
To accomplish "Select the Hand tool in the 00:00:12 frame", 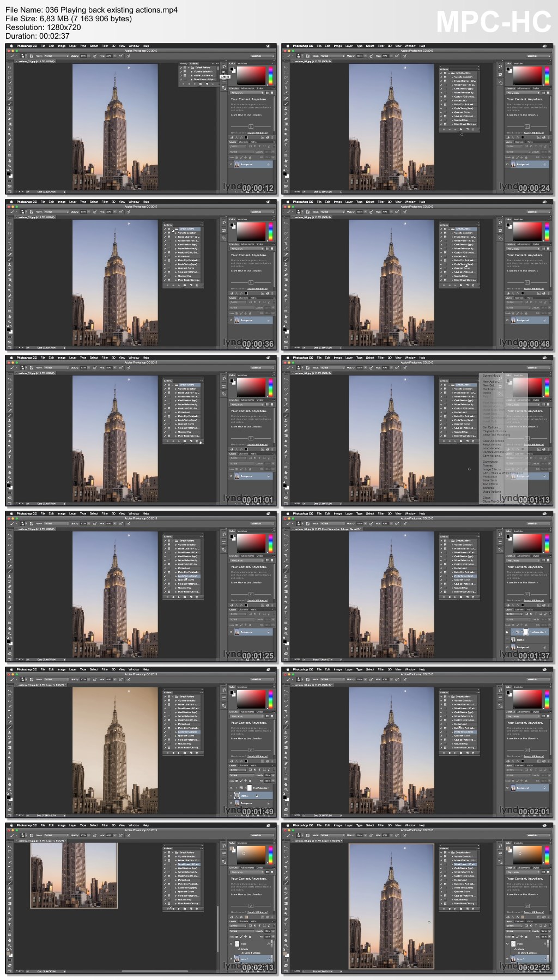I will click(x=10, y=161).
